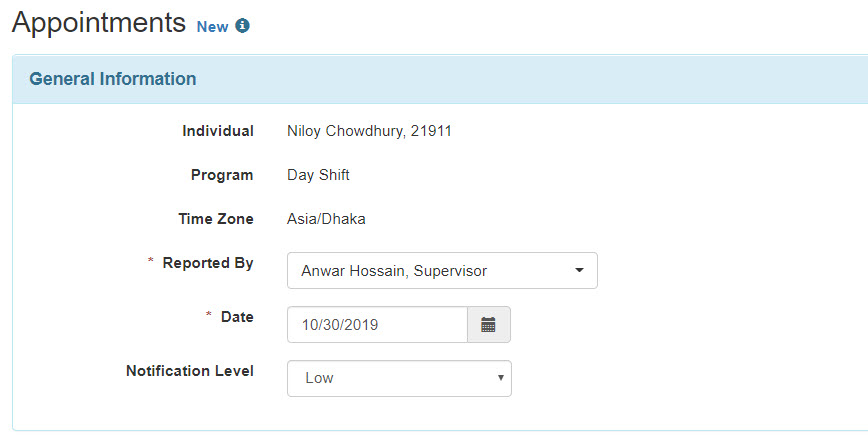
Task: Click into the Date field showing 10/30/2019
Action: pyautogui.click(x=378, y=325)
